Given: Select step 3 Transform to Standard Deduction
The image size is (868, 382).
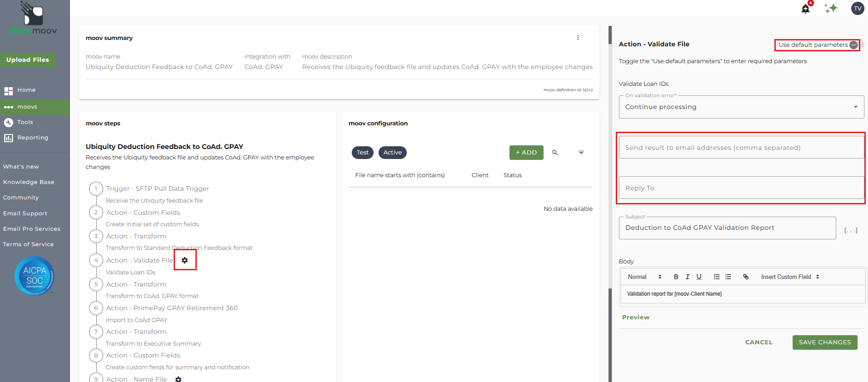Looking at the screenshot, I should [x=136, y=236].
